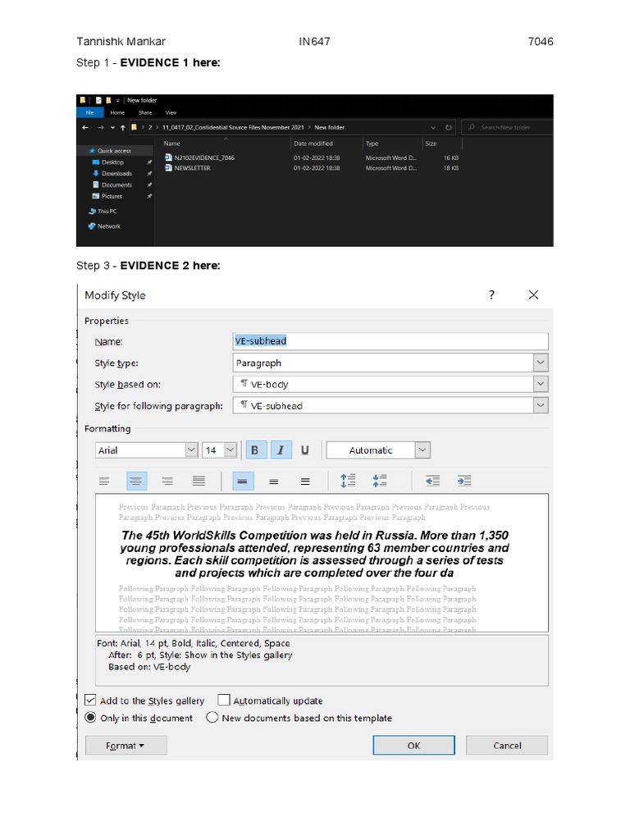This screenshot has height=840, width=630.
Task: Go back in File Explorer
Action: point(85,127)
